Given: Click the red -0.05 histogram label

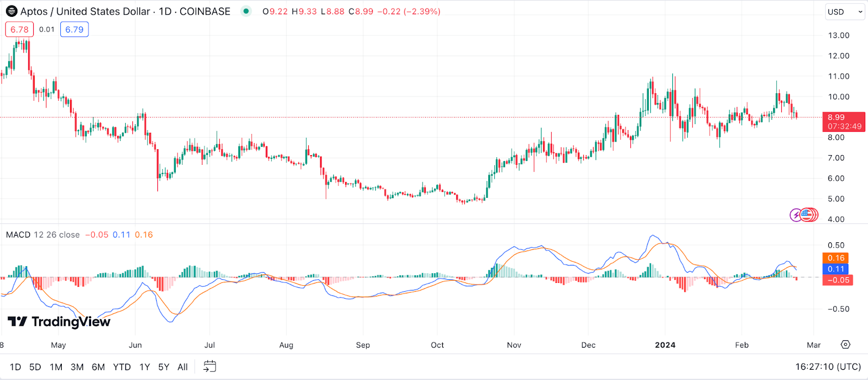Looking at the screenshot, I should 838,280.
